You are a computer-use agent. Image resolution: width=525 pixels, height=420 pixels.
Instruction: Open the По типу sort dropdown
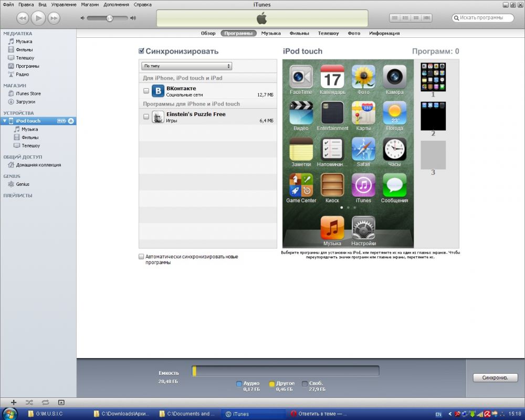(x=186, y=66)
